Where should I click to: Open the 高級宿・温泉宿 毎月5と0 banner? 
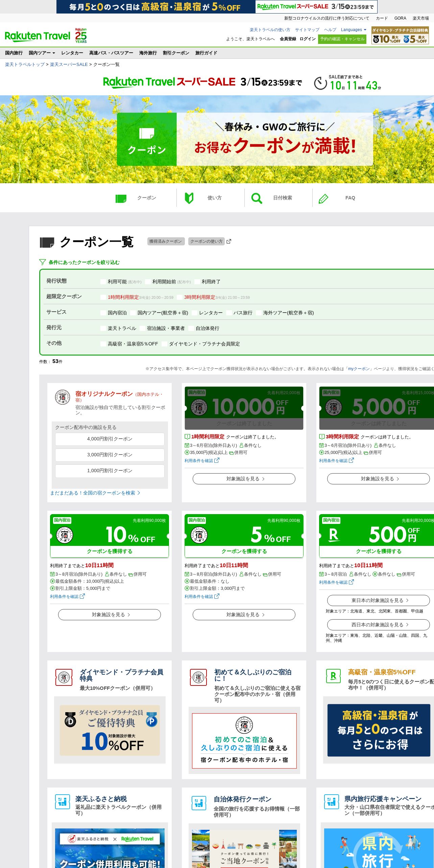(x=379, y=730)
